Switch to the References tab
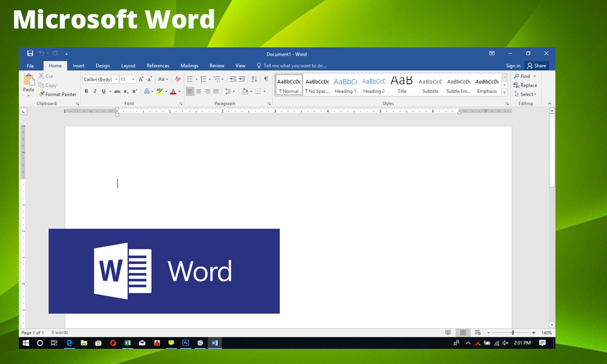Image resolution: width=607 pixels, height=364 pixels. [158, 66]
